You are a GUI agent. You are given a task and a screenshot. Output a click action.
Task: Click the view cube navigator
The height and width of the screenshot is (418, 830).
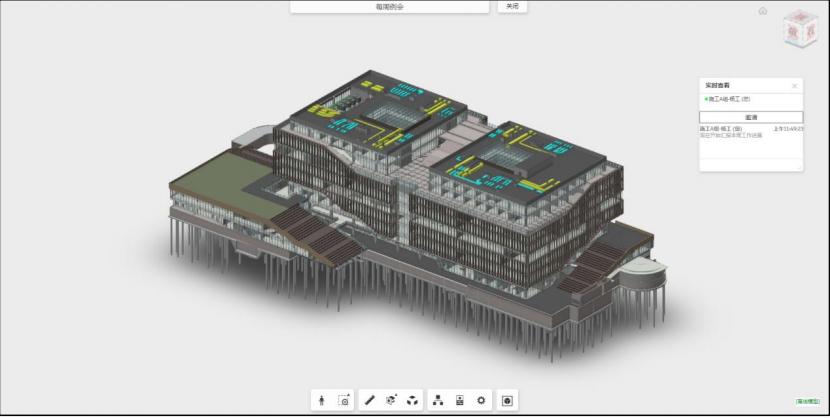tap(801, 29)
